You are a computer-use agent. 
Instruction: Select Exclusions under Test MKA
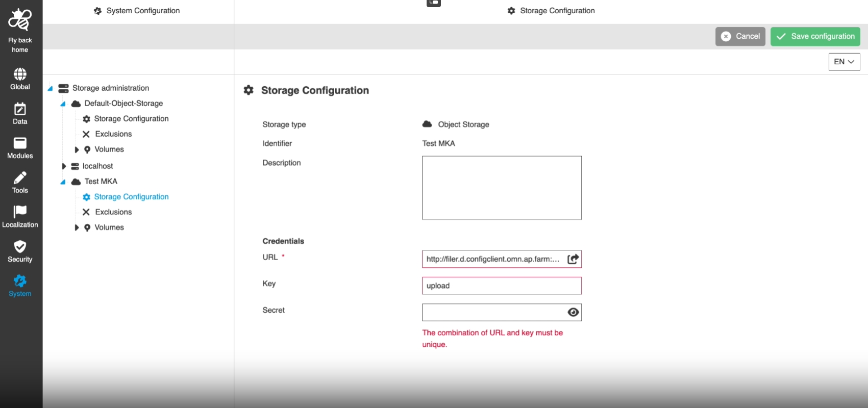pyautogui.click(x=113, y=212)
